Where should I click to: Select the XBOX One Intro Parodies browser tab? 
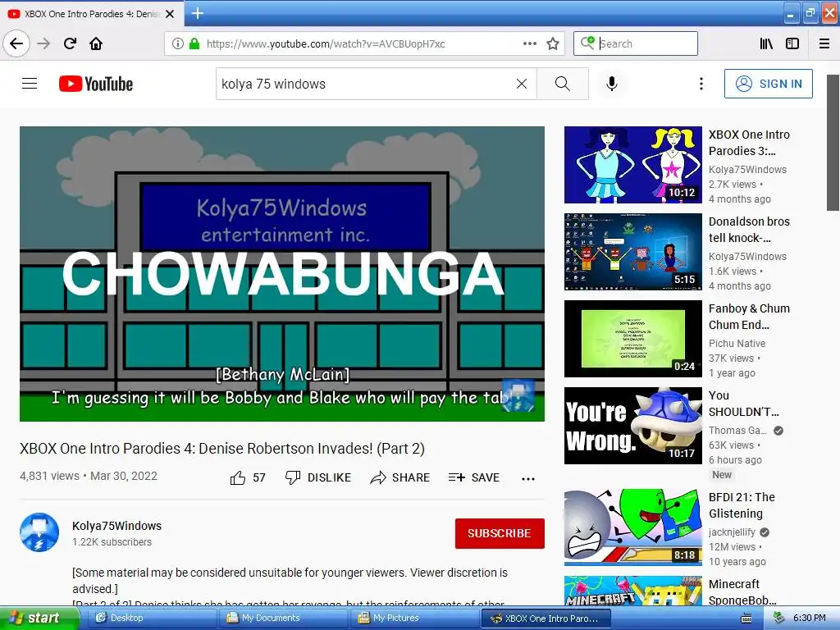pos(92,13)
